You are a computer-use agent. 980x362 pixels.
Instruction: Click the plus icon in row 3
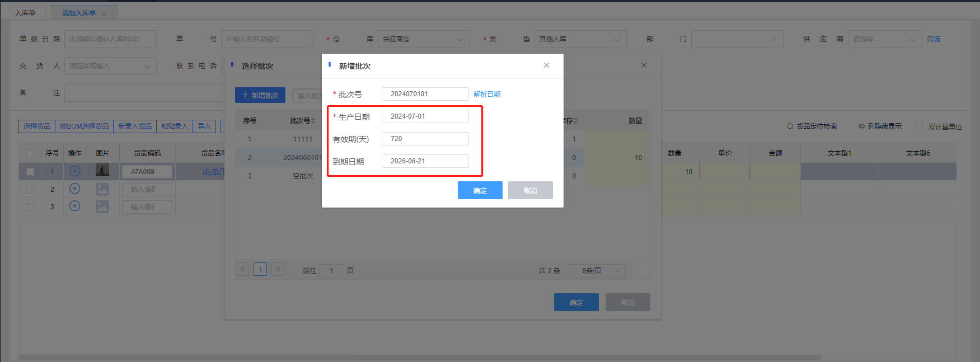pyautogui.click(x=74, y=206)
